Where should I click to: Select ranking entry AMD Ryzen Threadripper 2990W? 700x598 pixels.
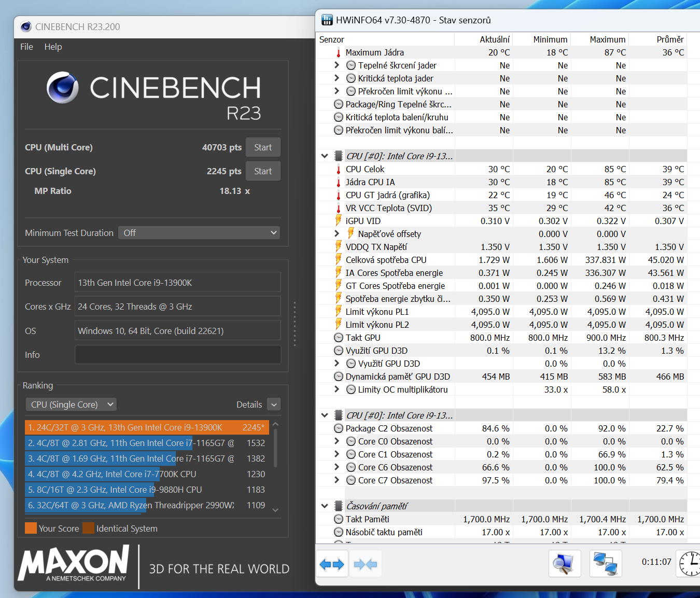coord(147,505)
